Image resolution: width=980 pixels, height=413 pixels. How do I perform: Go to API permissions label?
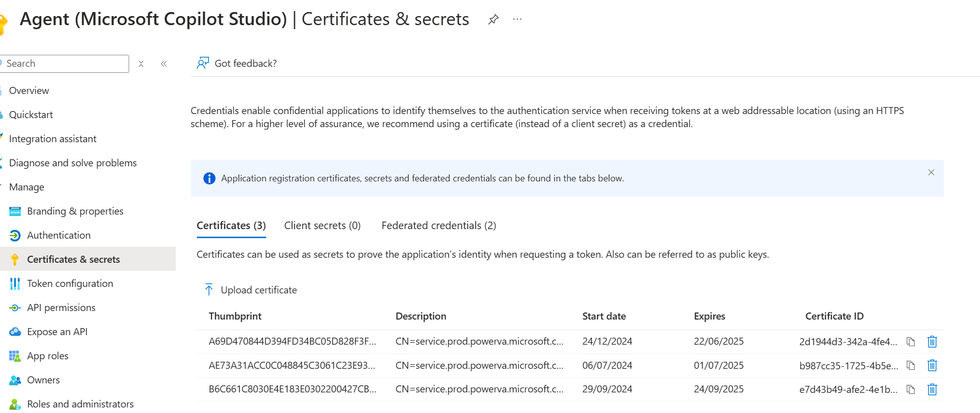[61, 308]
